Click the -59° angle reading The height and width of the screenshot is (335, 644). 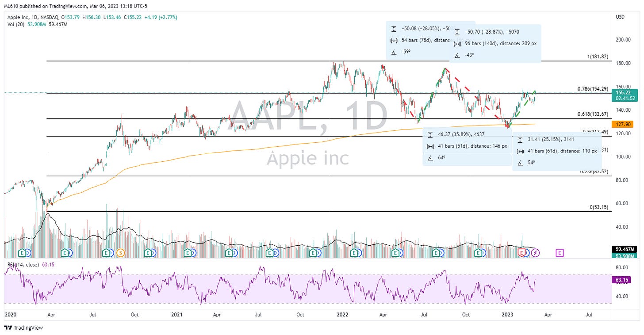pos(406,52)
